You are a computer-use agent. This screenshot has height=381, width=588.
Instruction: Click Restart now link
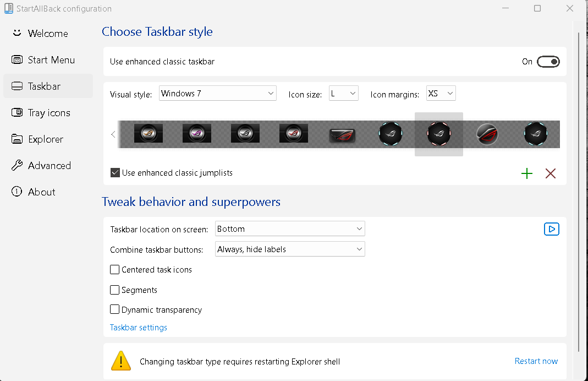(x=536, y=361)
